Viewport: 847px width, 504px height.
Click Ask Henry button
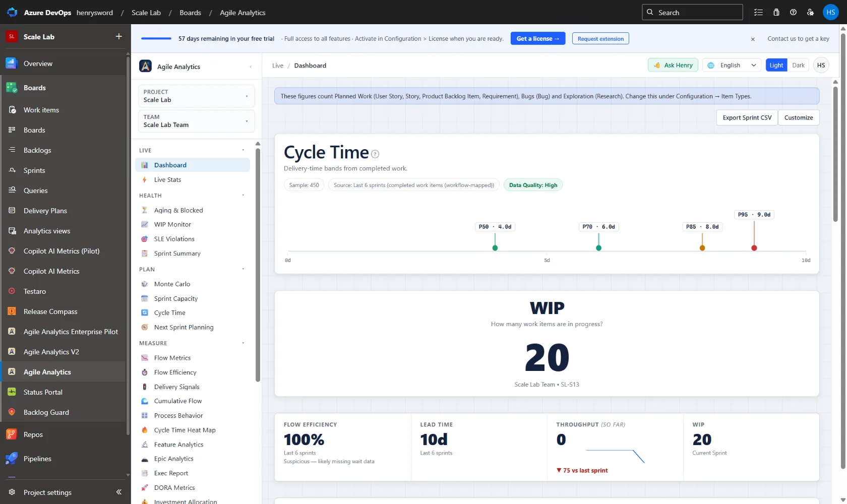point(673,65)
